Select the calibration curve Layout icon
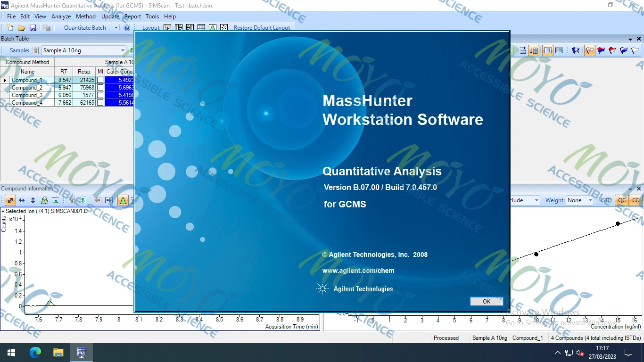The width and height of the screenshot is (644, 362). pos(224,28)
